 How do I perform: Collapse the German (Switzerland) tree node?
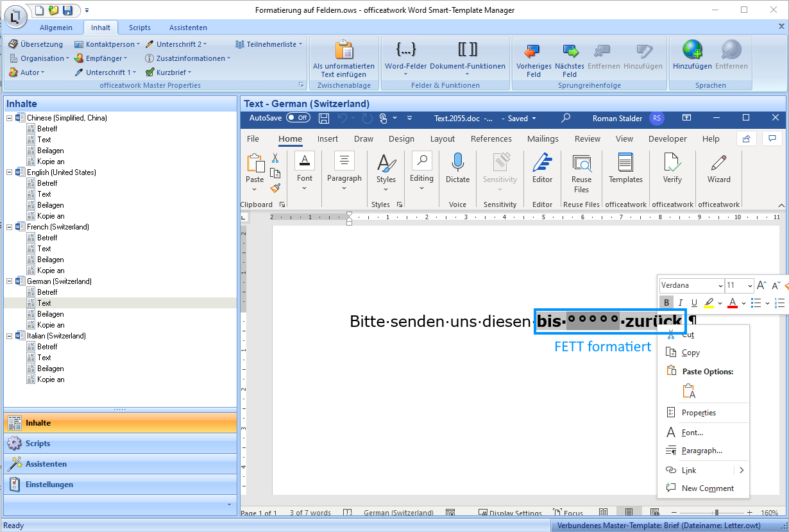9,281
